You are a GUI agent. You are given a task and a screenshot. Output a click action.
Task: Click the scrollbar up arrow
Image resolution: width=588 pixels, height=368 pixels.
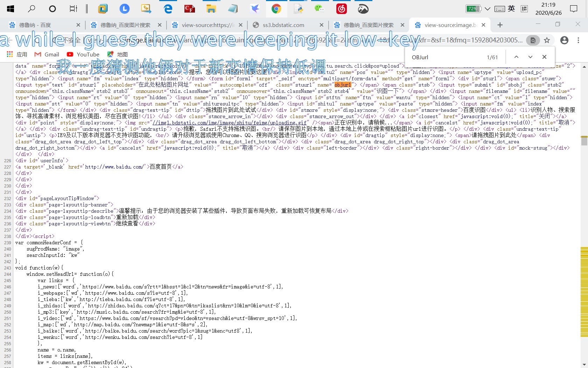(584, 66)
